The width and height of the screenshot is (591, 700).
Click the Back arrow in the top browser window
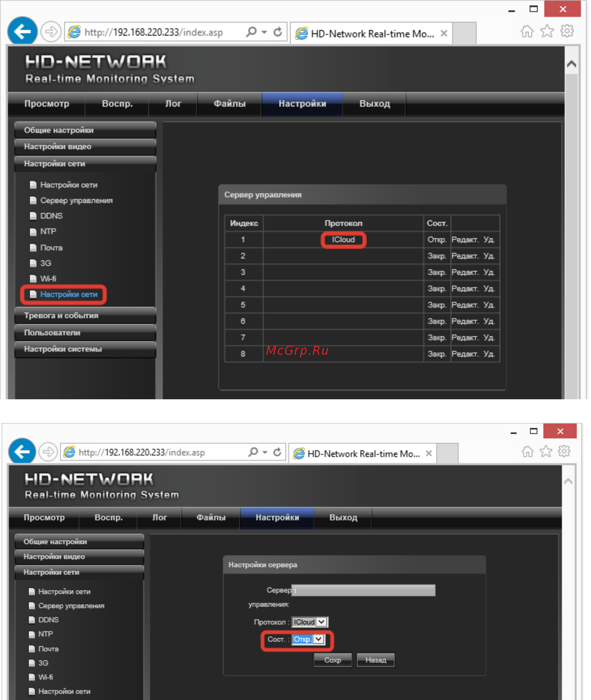pos(22,32)
